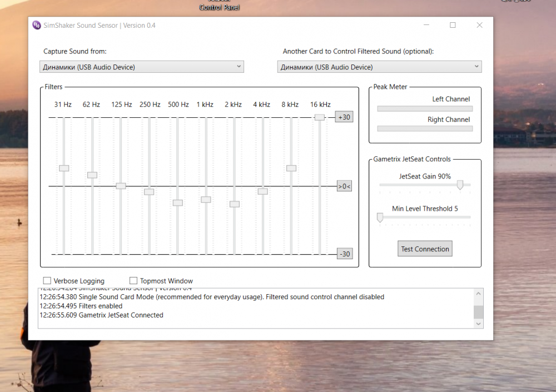Click the 31 Hz slider handle
The height and width of the screenshot is (392, 556).
click(x=64, y=168)
